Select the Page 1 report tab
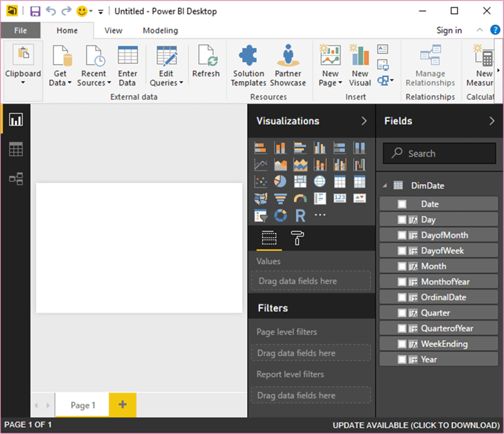Viewport: 504px width, 434px height. 82,405
